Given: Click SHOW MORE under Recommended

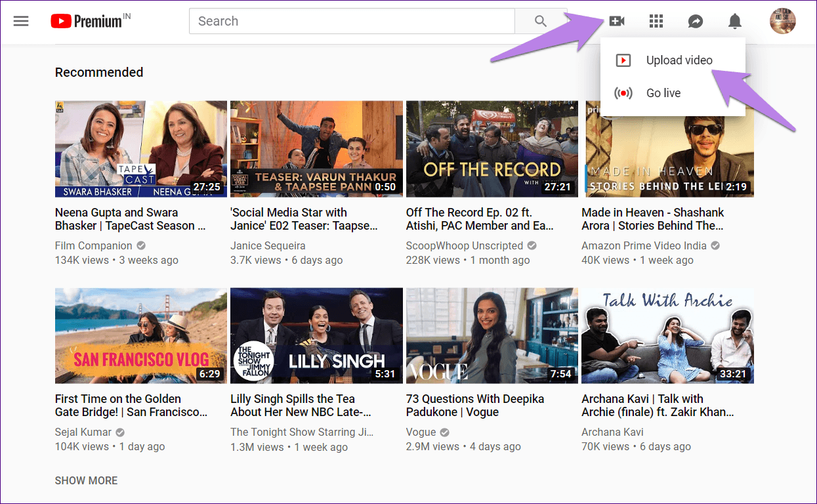Looking at the screenshot, I should click(x=86, y=480).
